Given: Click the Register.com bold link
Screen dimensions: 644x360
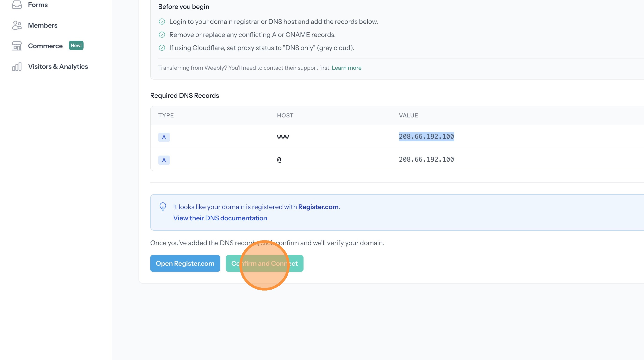Looking at the screenshot, I should pos(318,207).
